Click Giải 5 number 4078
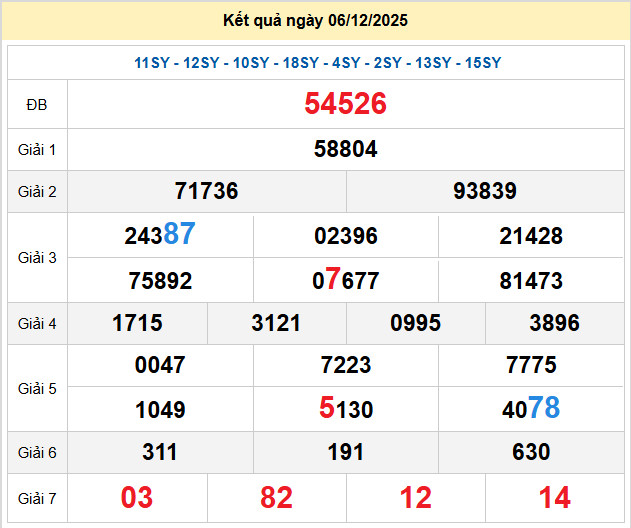This screenshot has height=528, width=631. coord(530,409)
